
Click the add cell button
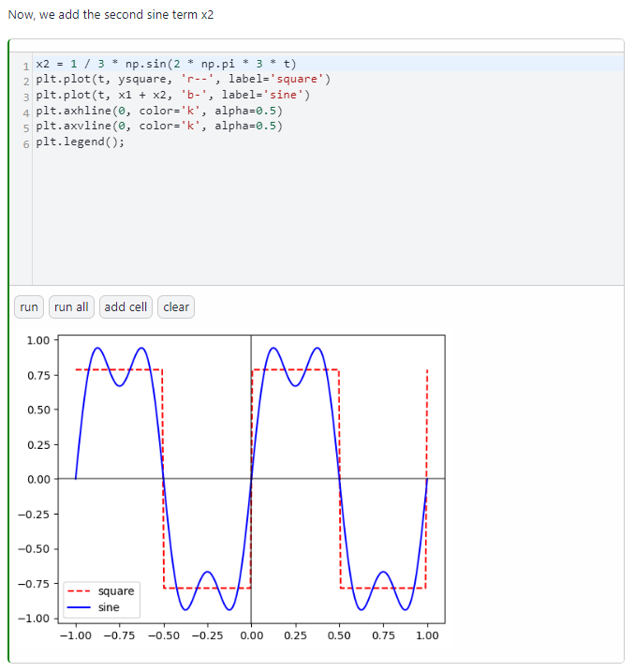pos(126,307)
